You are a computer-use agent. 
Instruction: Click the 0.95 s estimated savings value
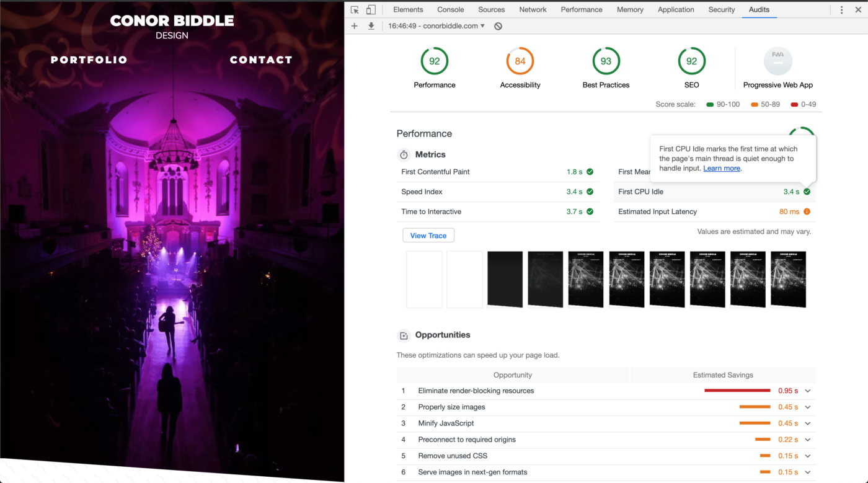coord(788,391)
